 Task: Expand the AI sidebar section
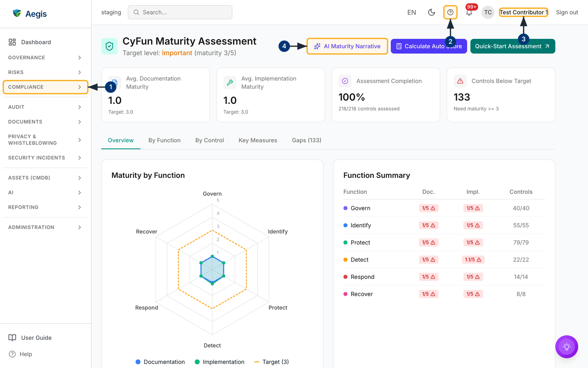click(45, 193)
